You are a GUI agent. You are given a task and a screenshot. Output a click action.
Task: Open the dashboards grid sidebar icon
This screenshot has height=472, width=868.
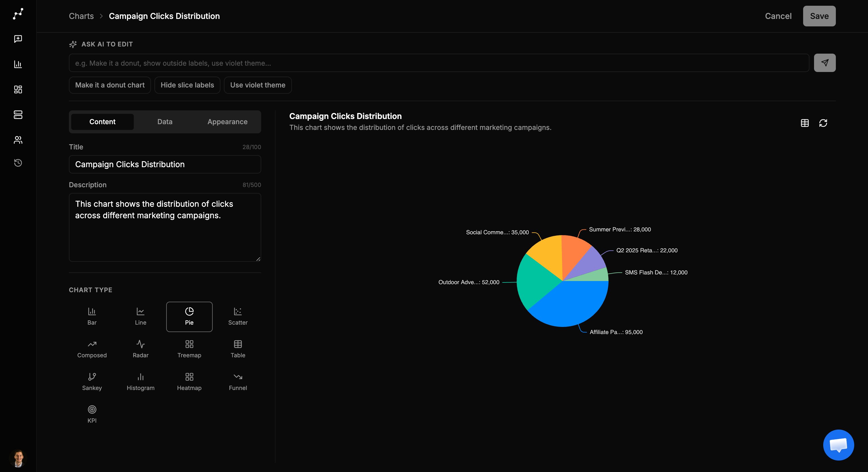coord(18,89)
